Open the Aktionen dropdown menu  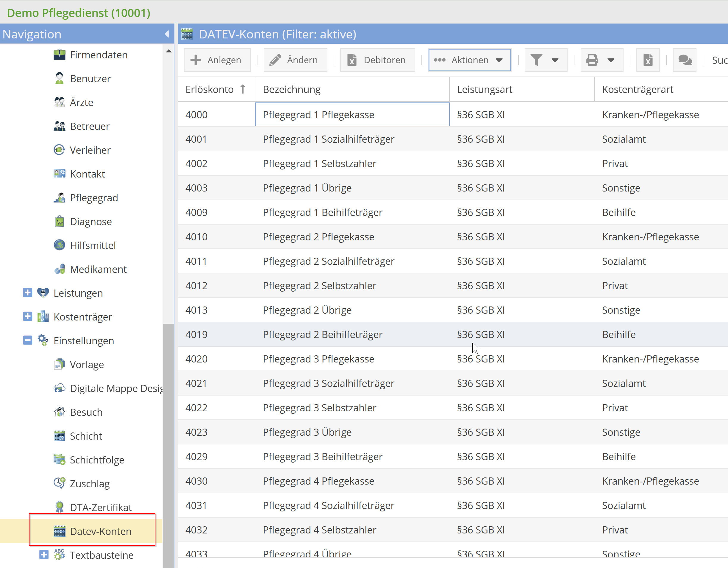[x=469, y=60]
